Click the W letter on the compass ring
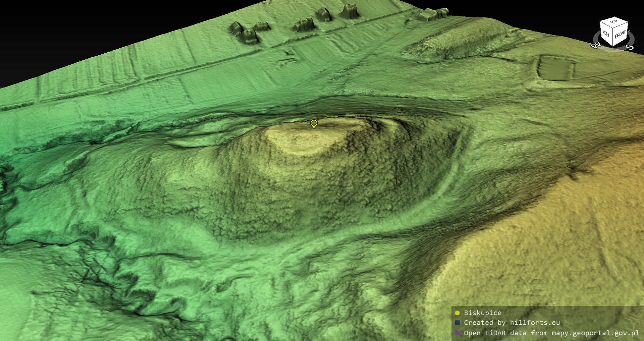 click(596, 46)
